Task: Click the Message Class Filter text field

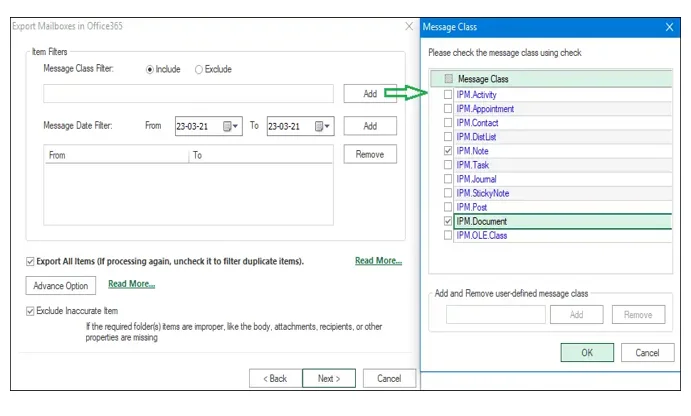Action: click(x=188, y=93)
